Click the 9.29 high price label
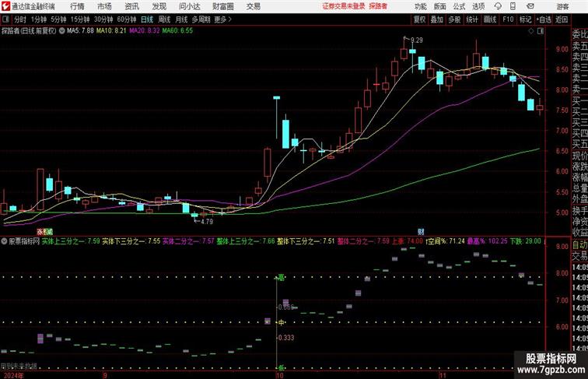 click(417, 40)
